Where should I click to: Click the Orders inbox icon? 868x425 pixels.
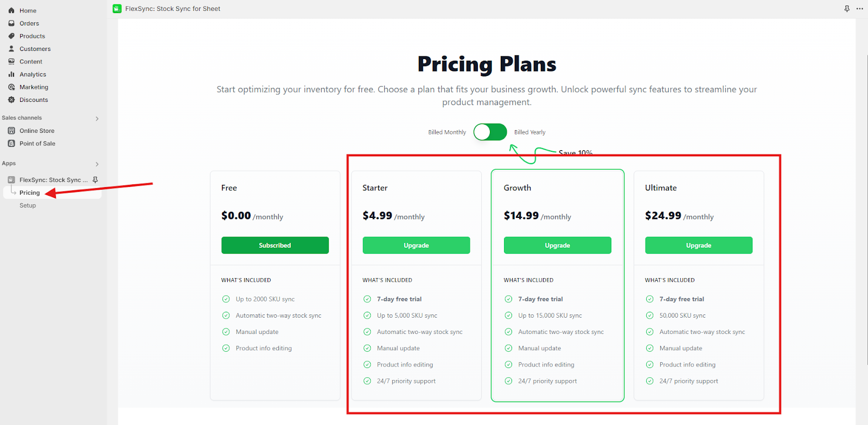coord(11,23)
